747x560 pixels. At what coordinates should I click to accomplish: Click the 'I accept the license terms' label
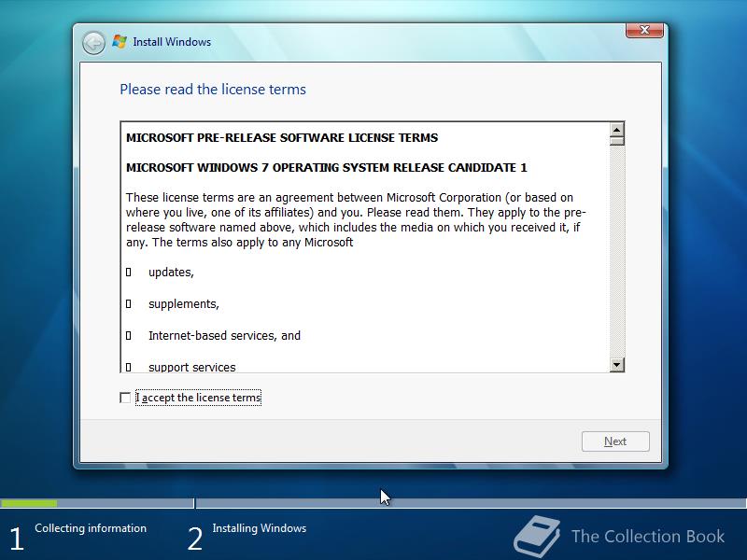pos(198,398)
